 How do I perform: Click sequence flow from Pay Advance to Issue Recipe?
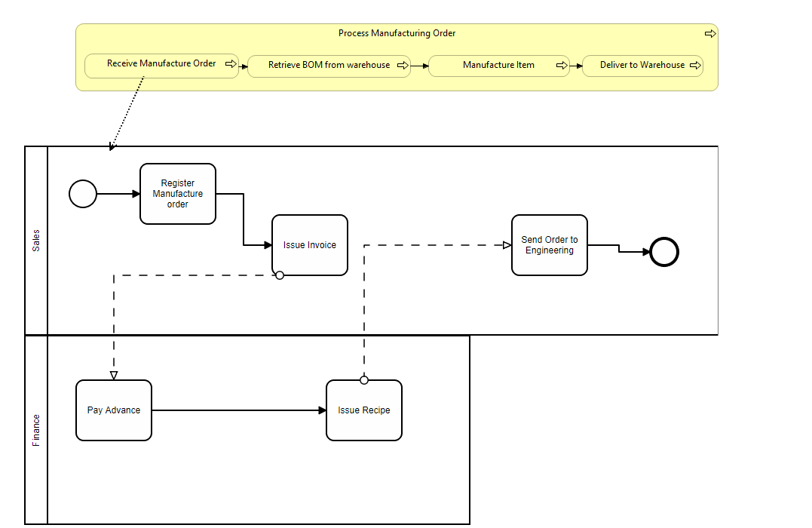coord(239,410)
